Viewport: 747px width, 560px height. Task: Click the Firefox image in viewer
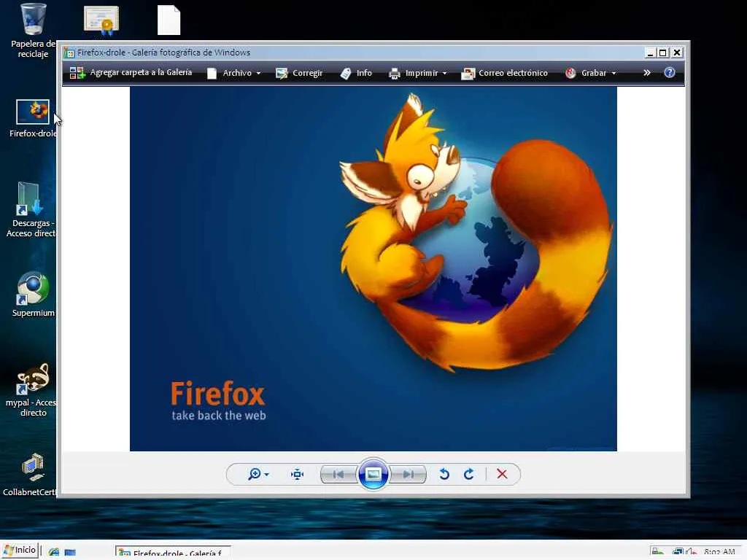[x=373, y=269]
